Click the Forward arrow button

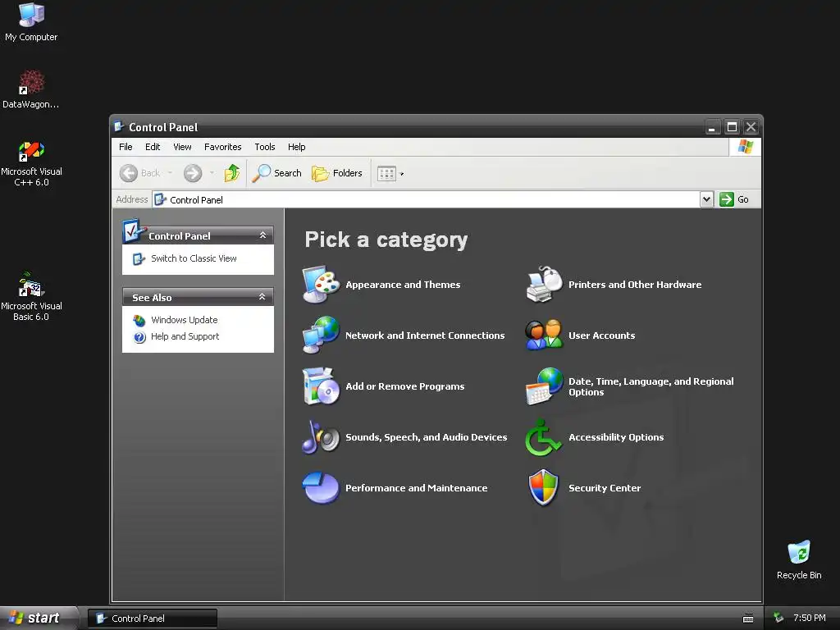193,173
